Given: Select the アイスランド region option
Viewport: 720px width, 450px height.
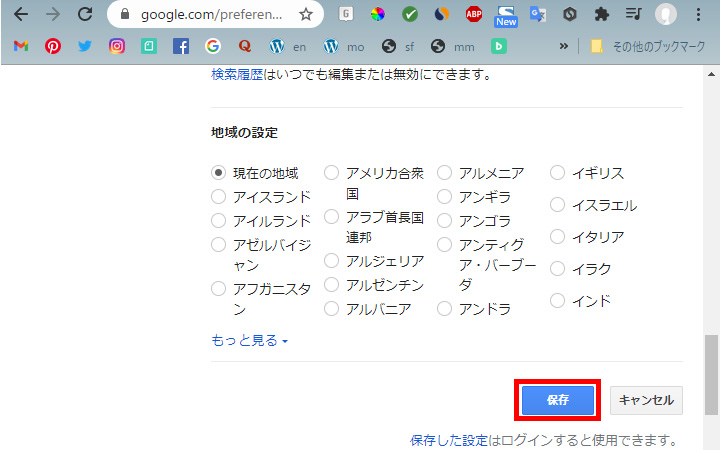Looking at the screenshot, I should (218, 197).
